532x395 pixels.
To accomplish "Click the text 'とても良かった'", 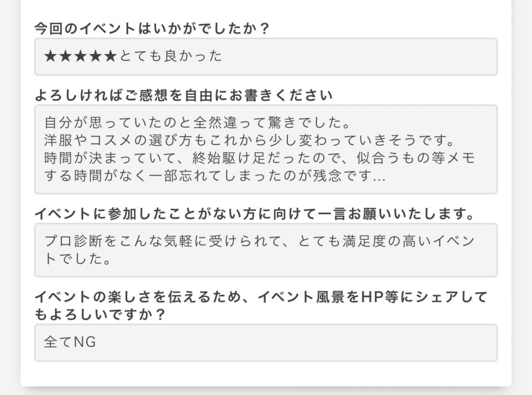I will click(x=170, y=56).
